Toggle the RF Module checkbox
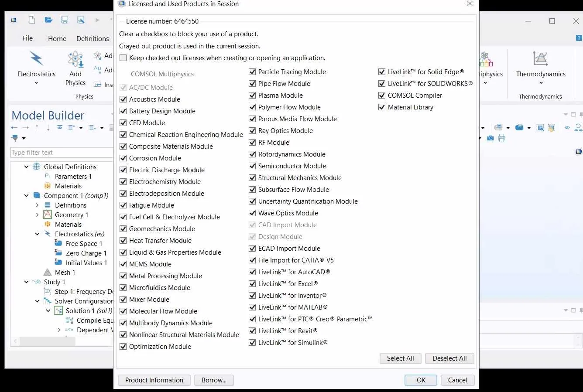583x392 pixels. tap(252, 143)
